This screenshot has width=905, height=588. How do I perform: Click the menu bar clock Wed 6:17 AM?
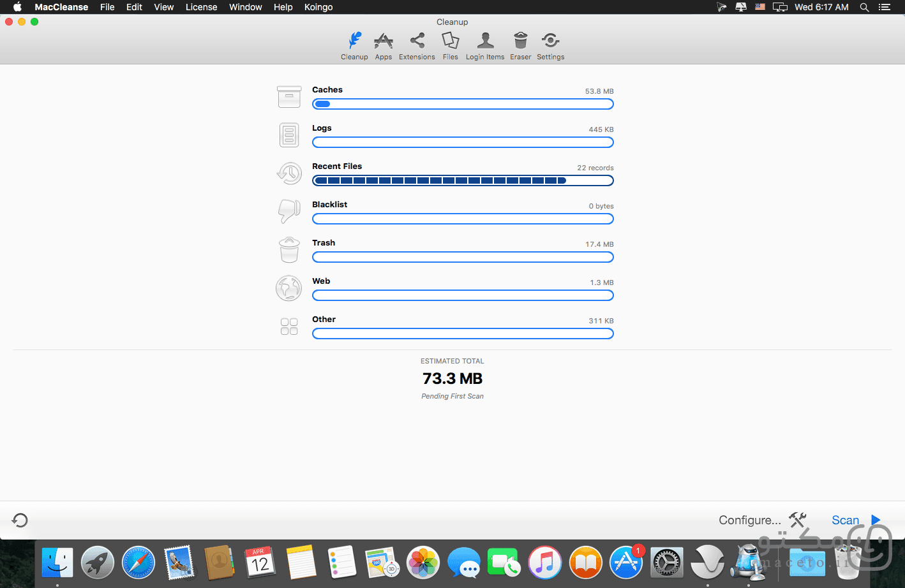click(x=821, y=7)
